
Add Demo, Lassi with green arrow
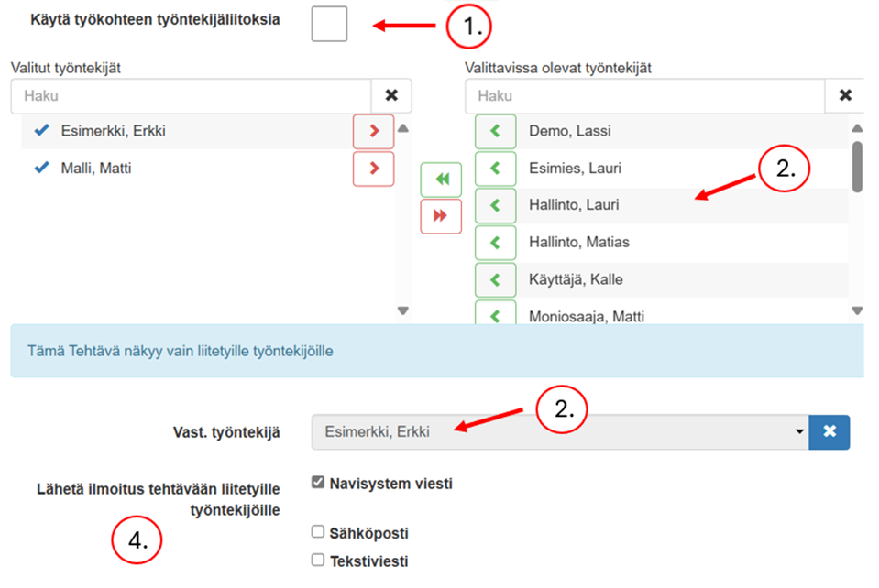[x=495, y=132]
